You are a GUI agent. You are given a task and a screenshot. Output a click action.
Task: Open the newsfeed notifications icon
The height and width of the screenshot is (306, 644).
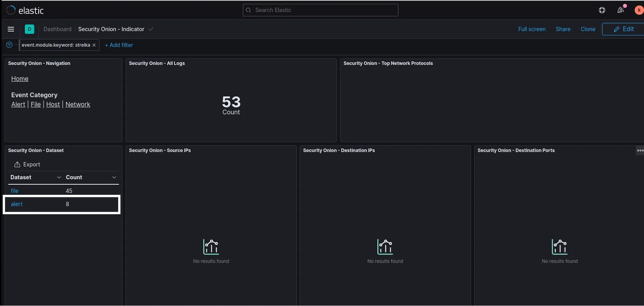tap(621, 10)
